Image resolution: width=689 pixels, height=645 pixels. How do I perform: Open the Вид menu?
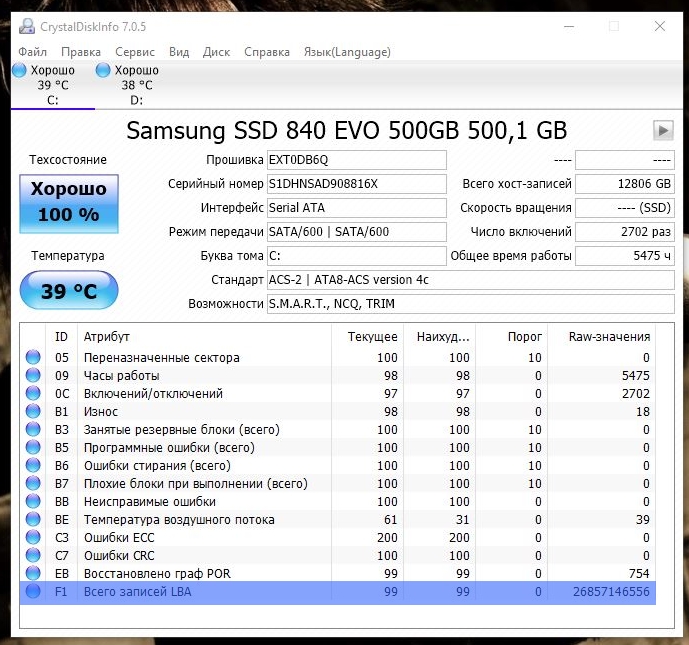pyautogui.click(x=179, y=52)
